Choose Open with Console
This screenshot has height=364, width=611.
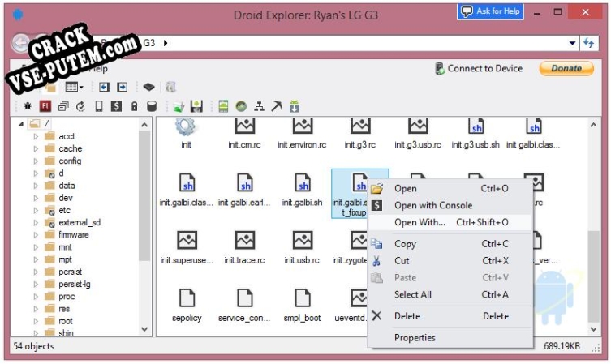[x=450, y=206]
